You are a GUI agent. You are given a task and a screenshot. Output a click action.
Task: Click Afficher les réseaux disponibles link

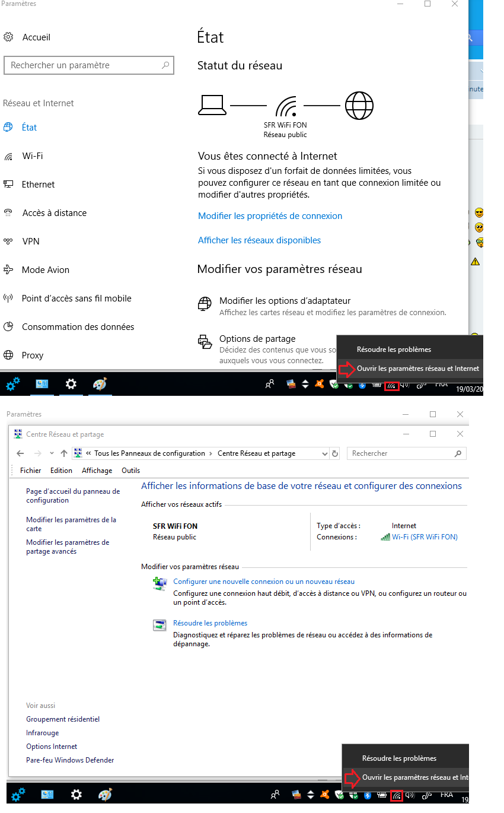[259, 240]
